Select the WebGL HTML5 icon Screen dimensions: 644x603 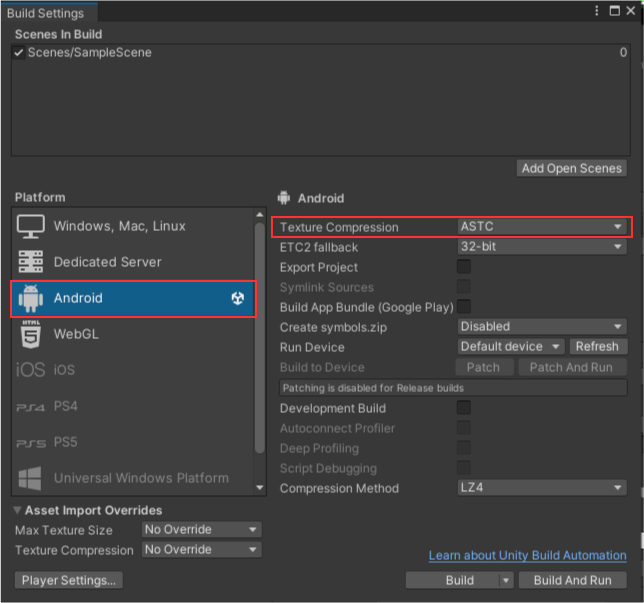30,334
